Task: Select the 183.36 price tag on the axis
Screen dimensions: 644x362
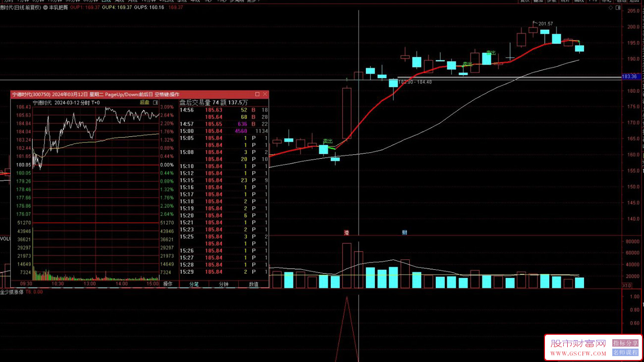Action: click(631, 77)
